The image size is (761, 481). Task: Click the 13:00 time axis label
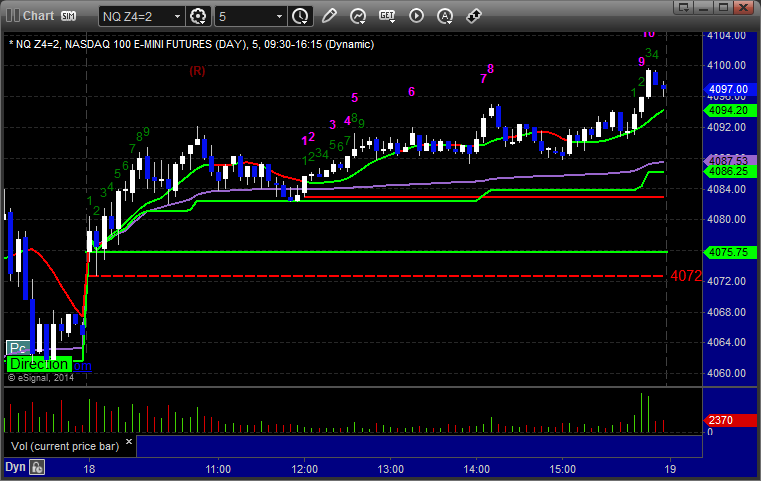[x=391, y=469]
